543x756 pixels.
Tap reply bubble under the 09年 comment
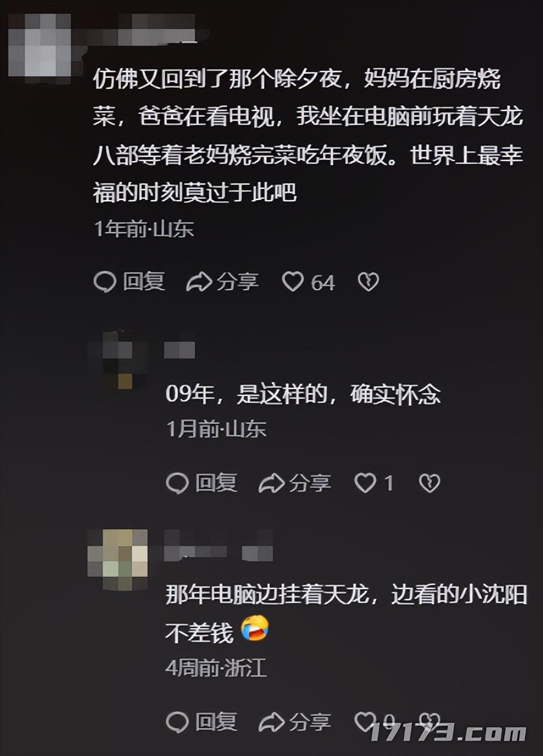[177, 483]
